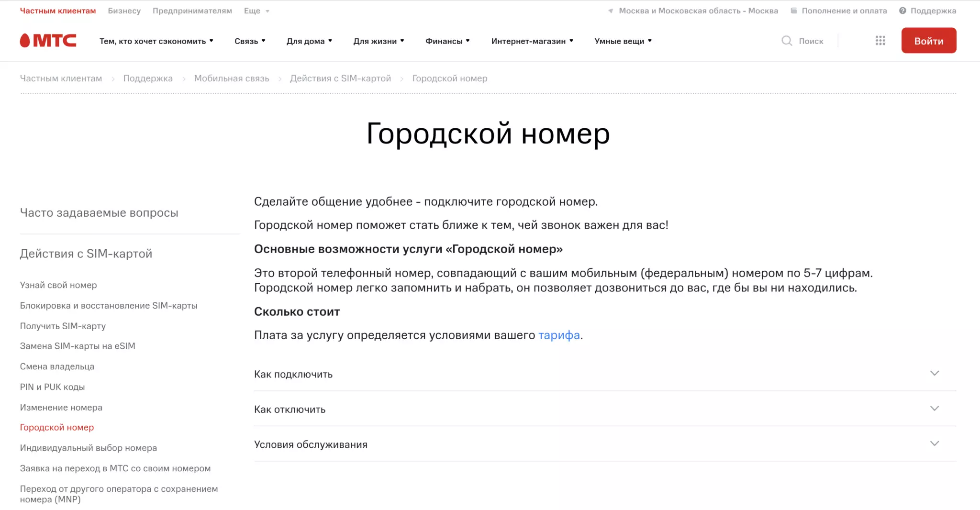Click the location arrow icon near Москва
980x510 pixels.
[x=611, y=11]
